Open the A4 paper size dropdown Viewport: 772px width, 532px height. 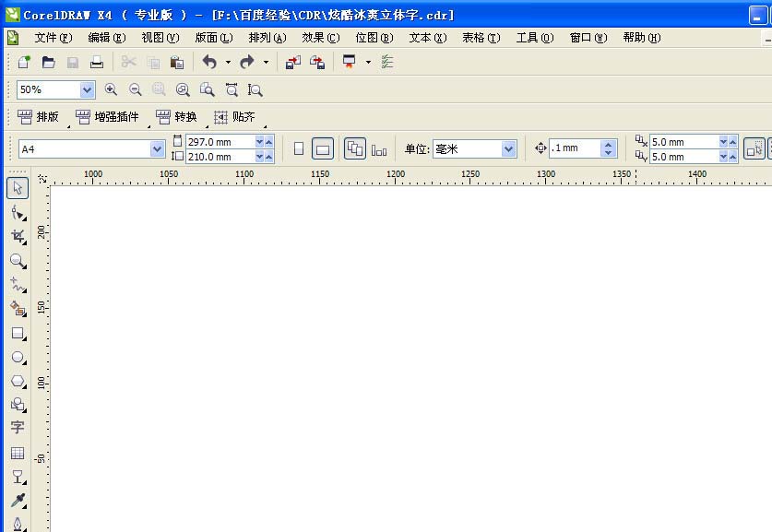point(157,148)
